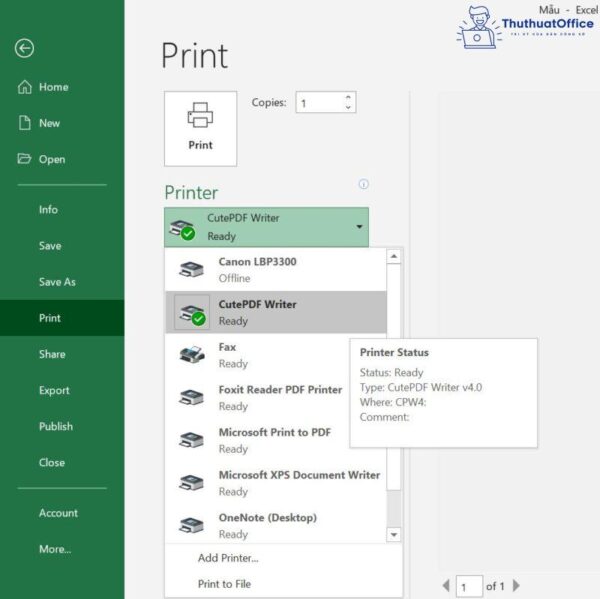Click the printer icon on Print button
The height and width of the screenshot is (599, 600).
(x=200, y=115)
